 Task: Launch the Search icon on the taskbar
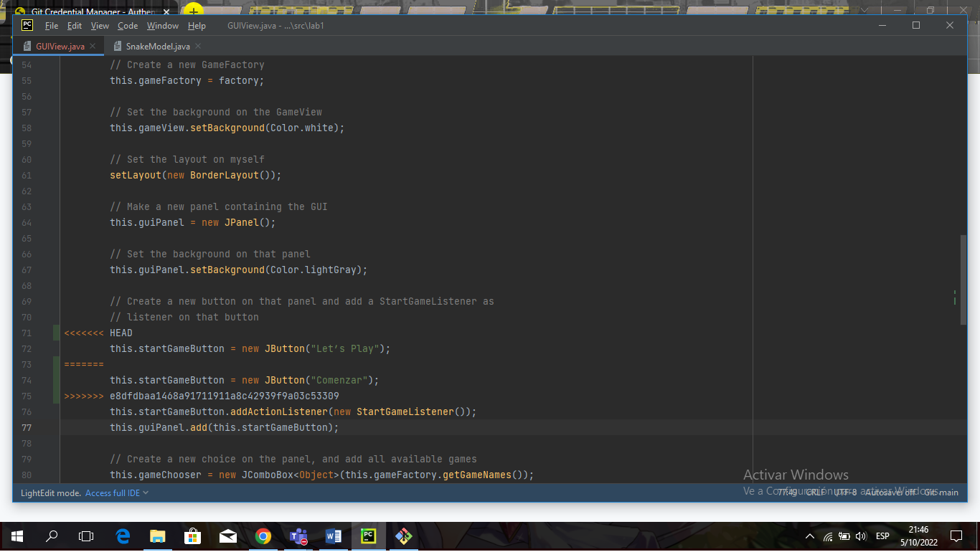click(50, 536)
